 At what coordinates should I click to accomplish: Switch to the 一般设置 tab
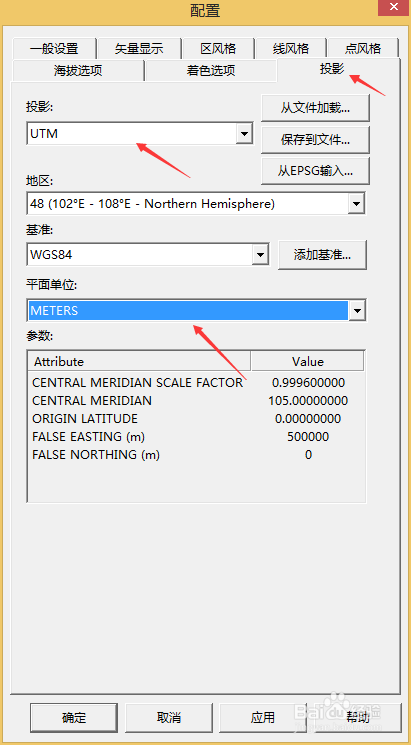pos(54,48)
